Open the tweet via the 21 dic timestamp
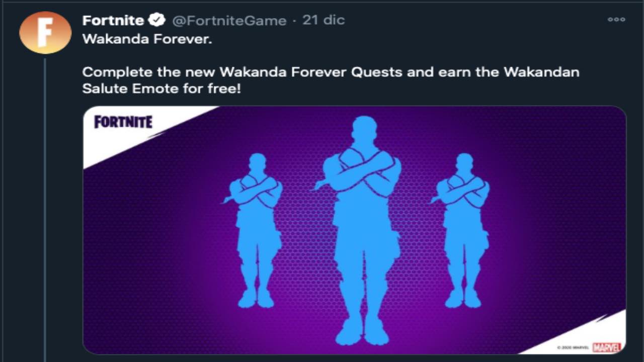Screen dimensions: 644x362 tap(323, 20)
